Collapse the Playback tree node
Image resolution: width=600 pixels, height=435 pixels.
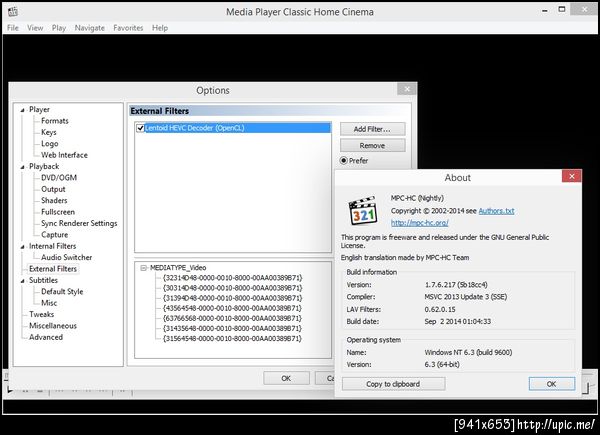point(22,167)
